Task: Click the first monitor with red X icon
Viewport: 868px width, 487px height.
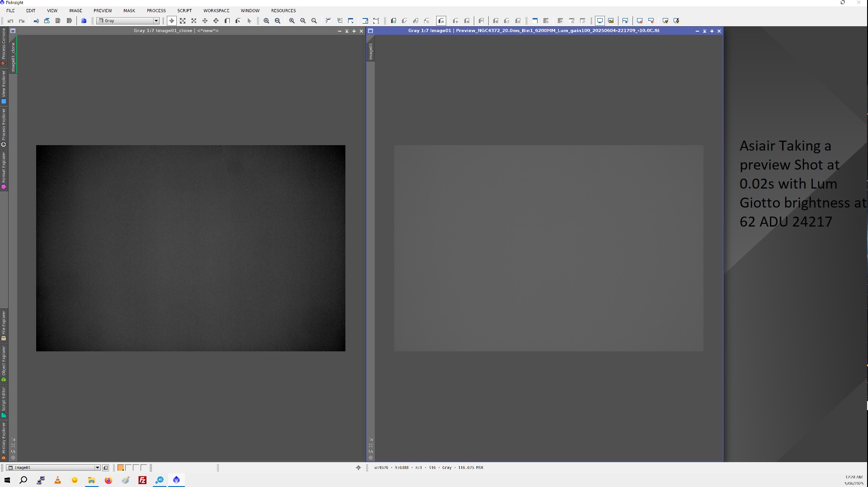Action: coord(640,21)
